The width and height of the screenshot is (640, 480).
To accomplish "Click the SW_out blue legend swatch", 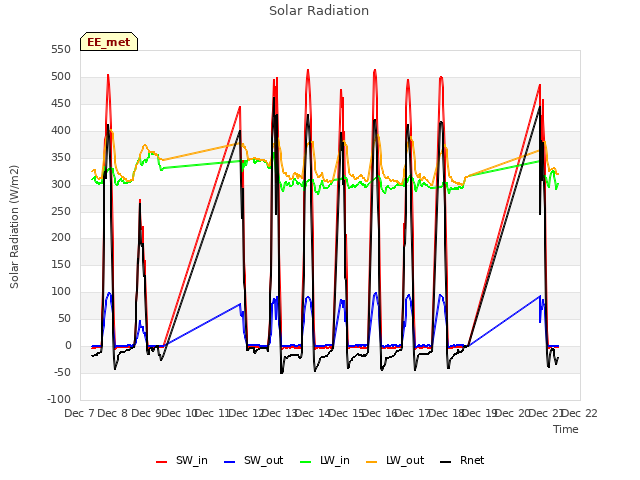I will point(230,462).
